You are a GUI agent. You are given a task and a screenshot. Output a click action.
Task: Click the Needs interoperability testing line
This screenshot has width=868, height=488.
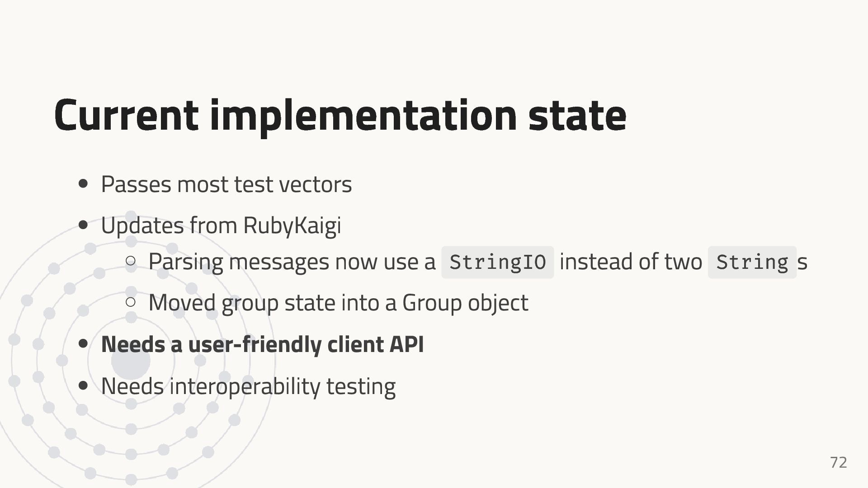pyautogui.click(x=248, y=386)
